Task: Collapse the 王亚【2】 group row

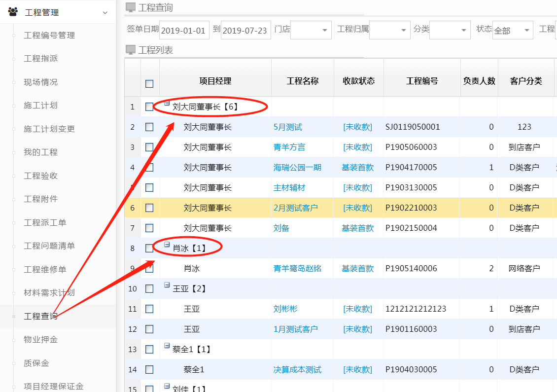Action: pyautogui.click(x=167, y=286)
